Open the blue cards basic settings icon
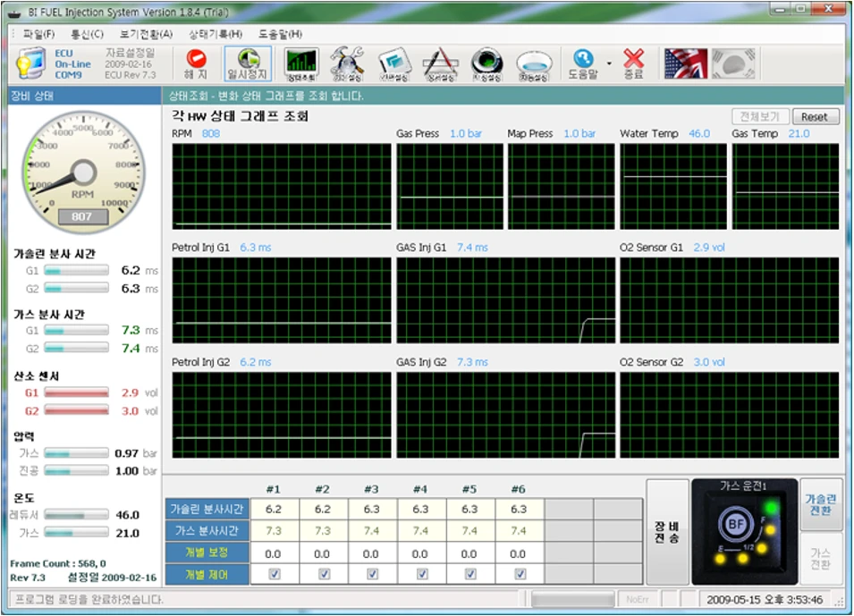The width and height of the screenshot is (854, 616). click(x=394, y=64)
